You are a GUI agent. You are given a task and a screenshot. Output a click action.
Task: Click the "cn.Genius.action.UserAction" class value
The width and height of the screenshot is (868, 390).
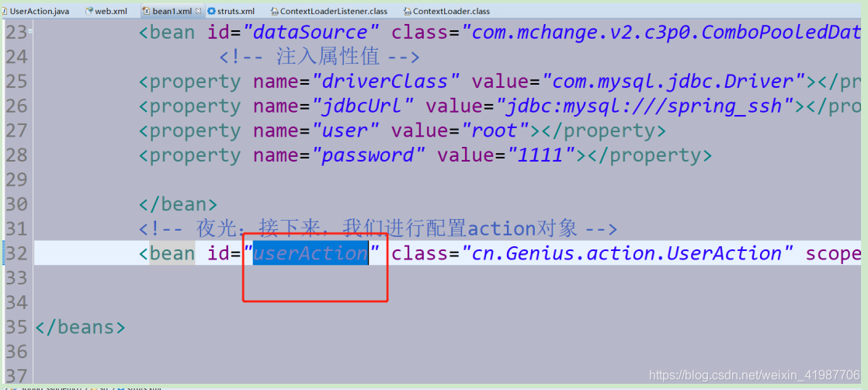point(628,253)
